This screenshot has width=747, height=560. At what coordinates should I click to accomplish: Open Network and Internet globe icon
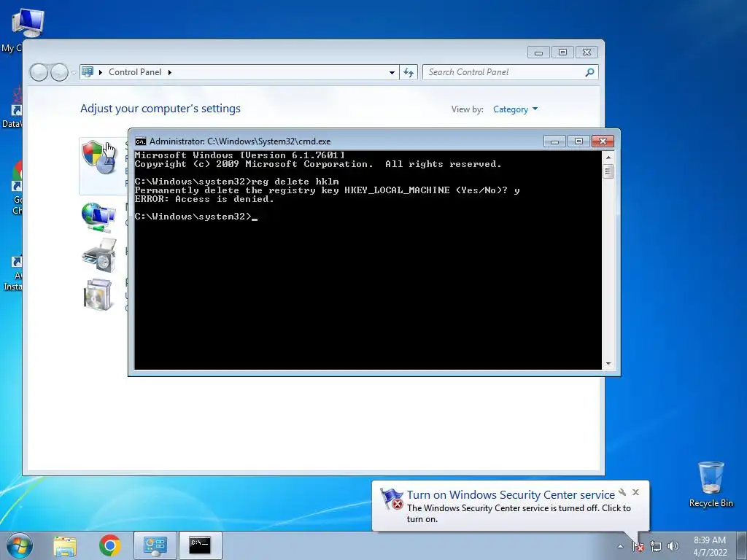[x=98, y=217]
